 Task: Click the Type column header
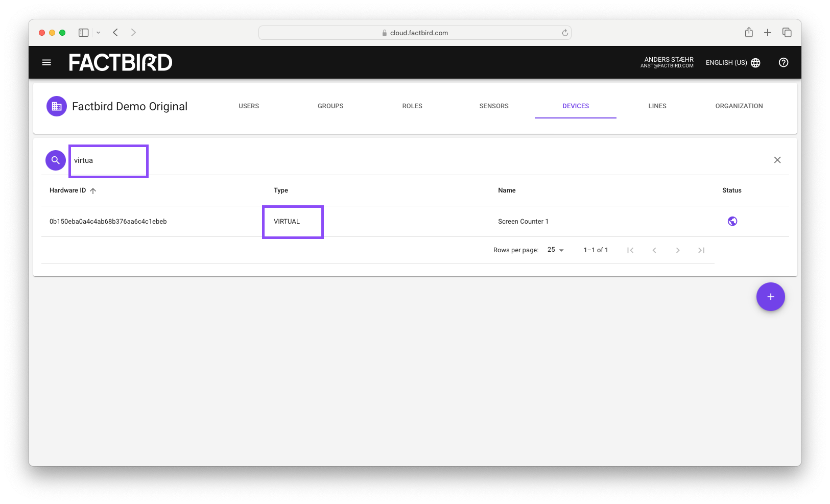pos(281,190)
